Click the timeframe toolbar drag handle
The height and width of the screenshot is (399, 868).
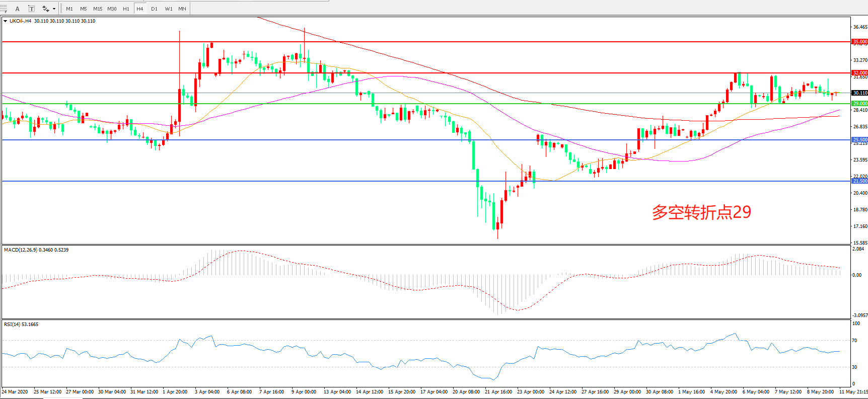pyautogui.click(x=61, y=9)
